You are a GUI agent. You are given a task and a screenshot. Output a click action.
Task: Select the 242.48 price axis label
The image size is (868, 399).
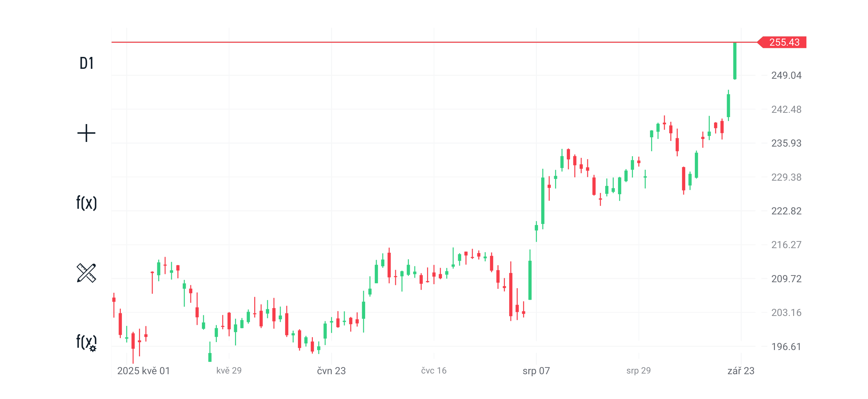coord(786,110)
